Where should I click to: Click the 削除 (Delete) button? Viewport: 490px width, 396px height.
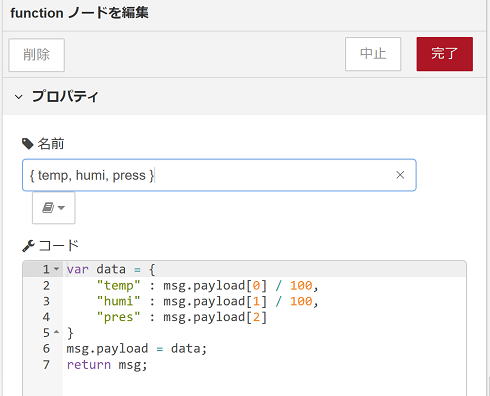point(36,55)
